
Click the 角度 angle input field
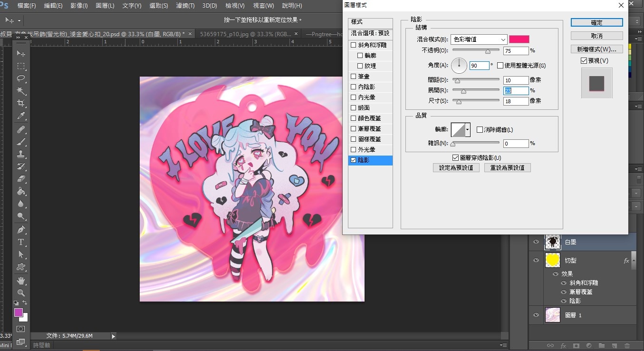tap(480, 66)
